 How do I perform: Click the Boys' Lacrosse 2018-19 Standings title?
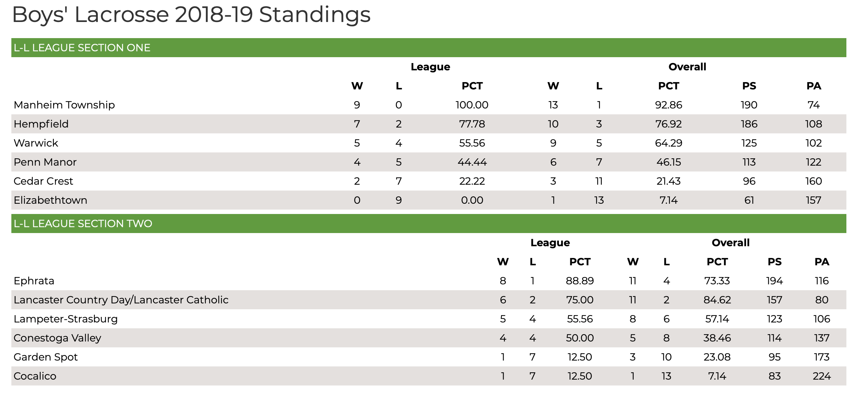coord(191,15)
